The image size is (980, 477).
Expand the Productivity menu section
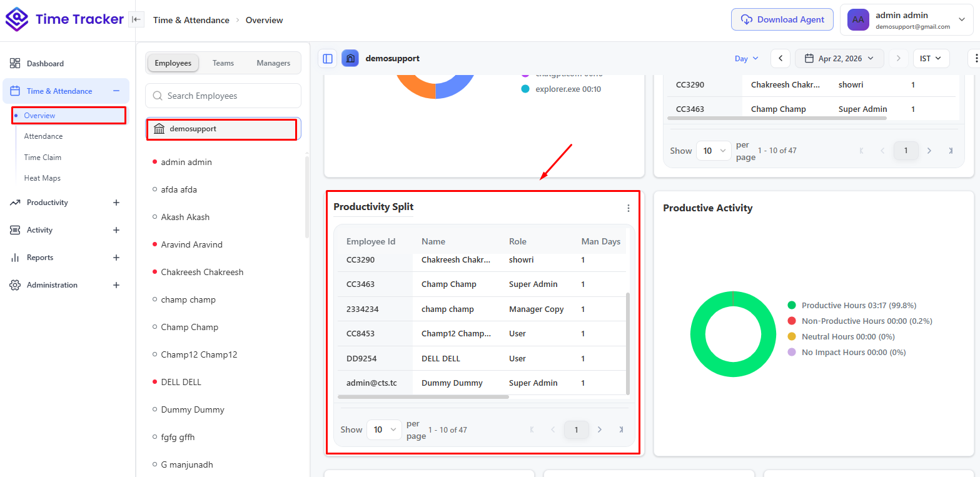(116, 203)
